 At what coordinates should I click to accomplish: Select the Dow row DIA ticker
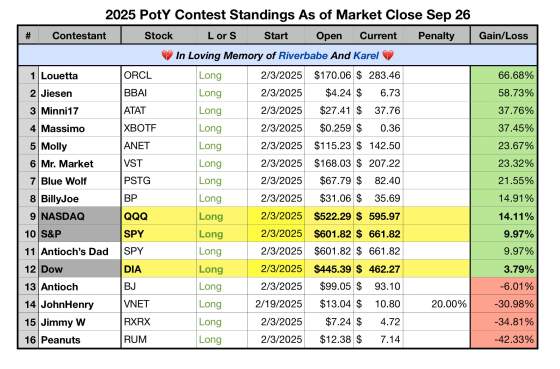click(x=159, y=269)
